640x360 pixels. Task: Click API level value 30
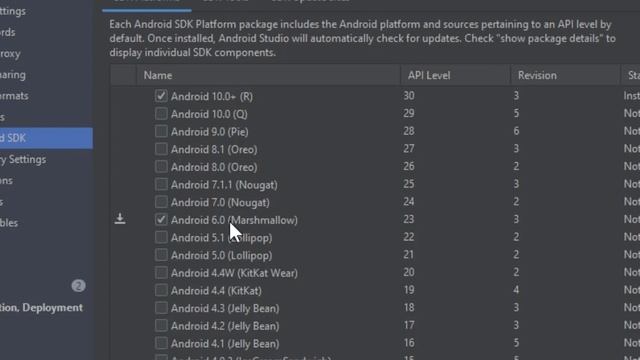pos(409,96)
